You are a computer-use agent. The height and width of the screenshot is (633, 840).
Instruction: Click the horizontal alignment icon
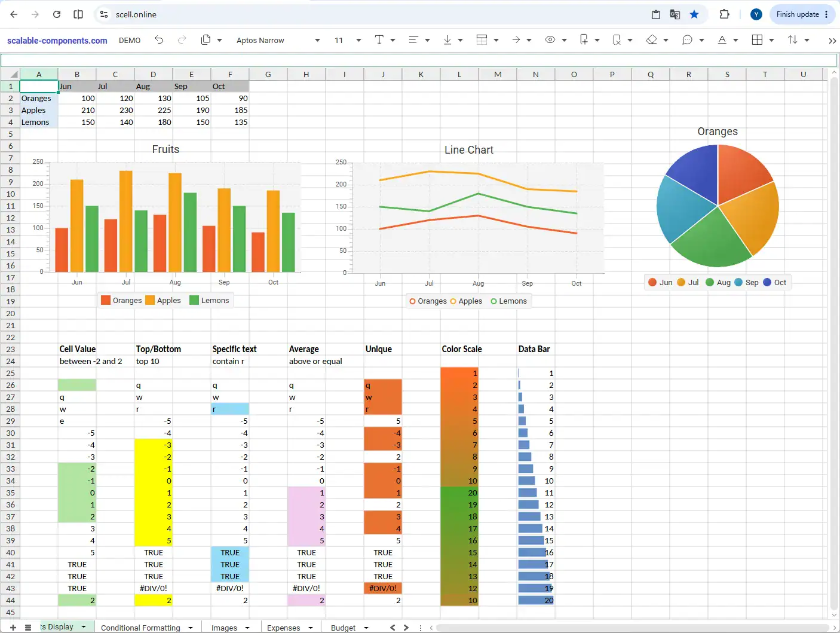click(x=413, y=40)
